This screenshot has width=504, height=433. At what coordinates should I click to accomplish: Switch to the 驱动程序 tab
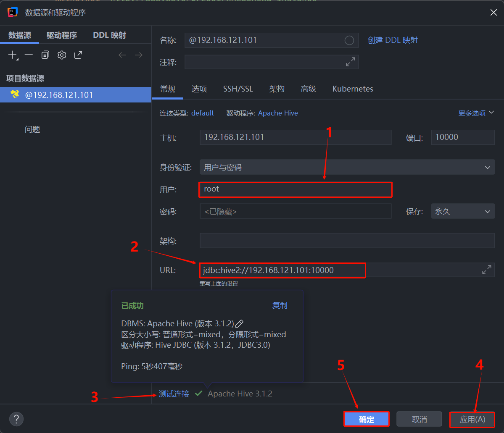(x=62, y=35)
